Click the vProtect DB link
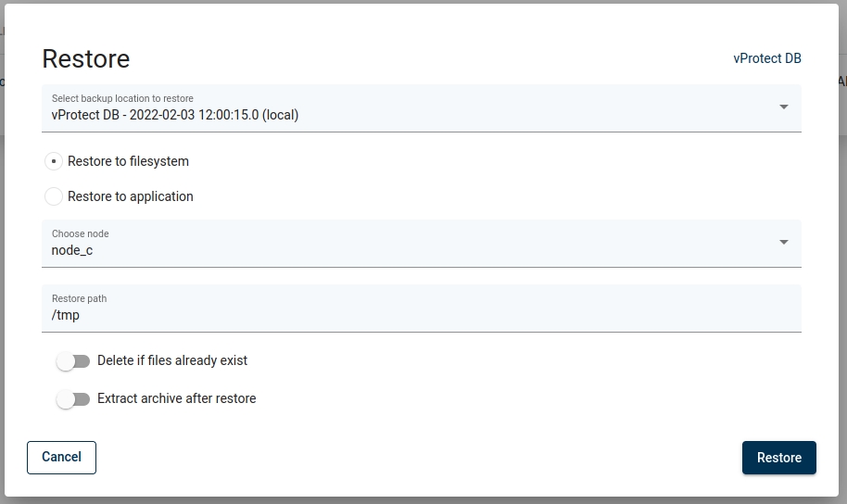 point(766,58)
